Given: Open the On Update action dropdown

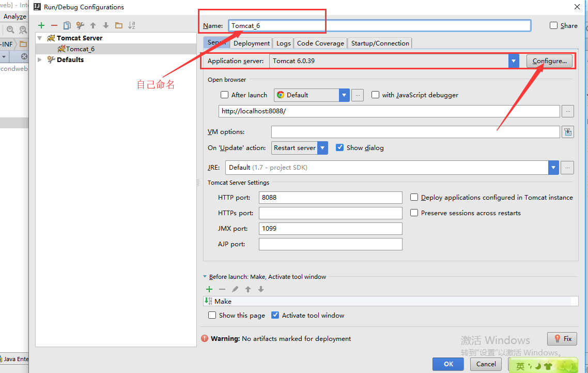Looking at the screenshot, I should tap(322, 148).
